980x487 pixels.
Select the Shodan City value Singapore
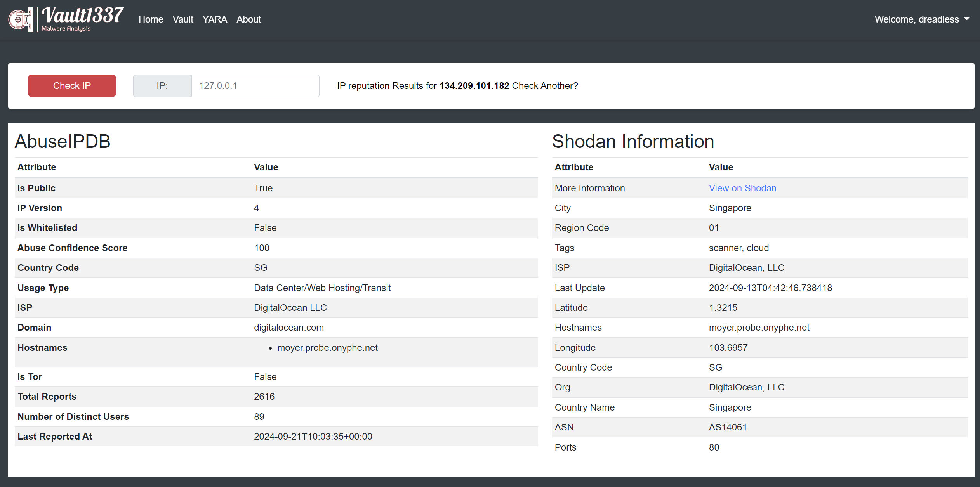[730, 208]
